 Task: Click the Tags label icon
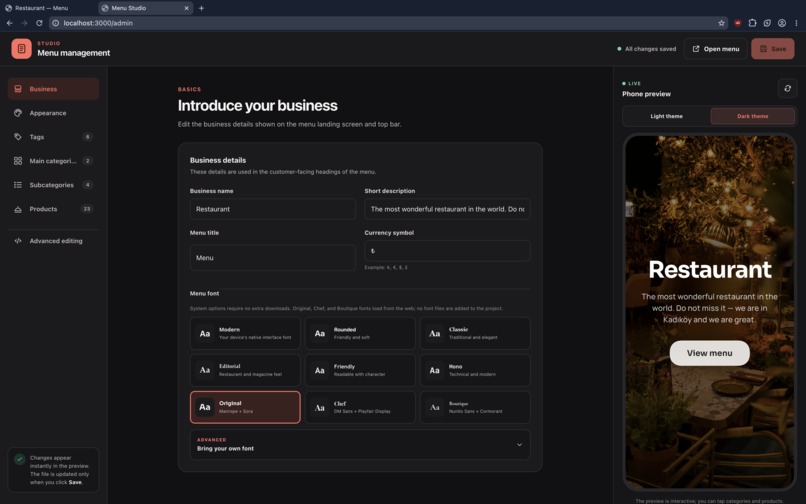(x=18, y=137)
